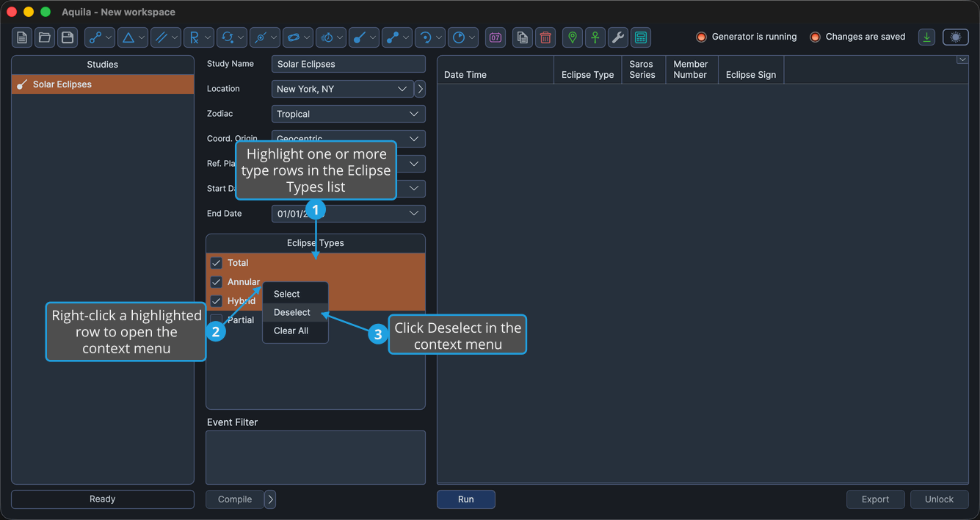Click the red trash delete icon
980x520 pixels.
(545, 37)
